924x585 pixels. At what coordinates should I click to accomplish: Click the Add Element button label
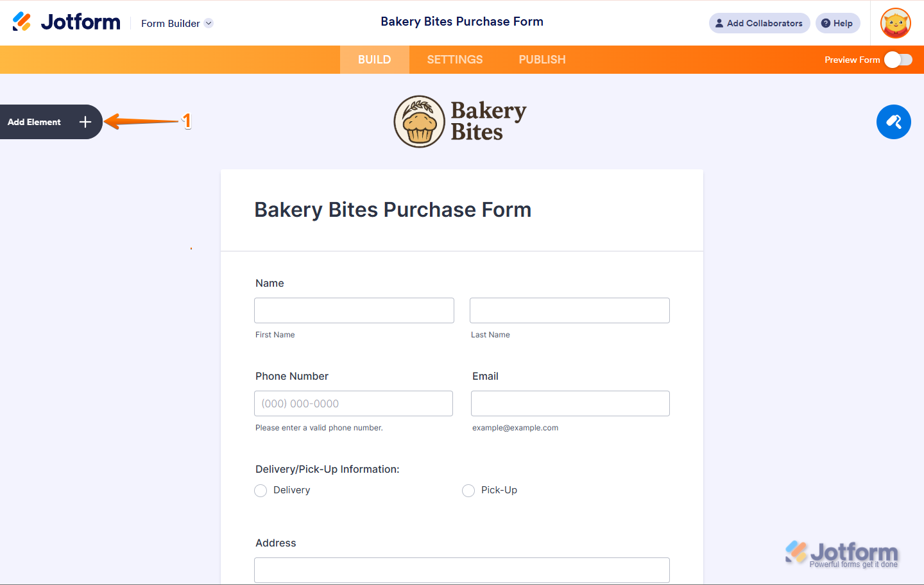pos(35,122)
